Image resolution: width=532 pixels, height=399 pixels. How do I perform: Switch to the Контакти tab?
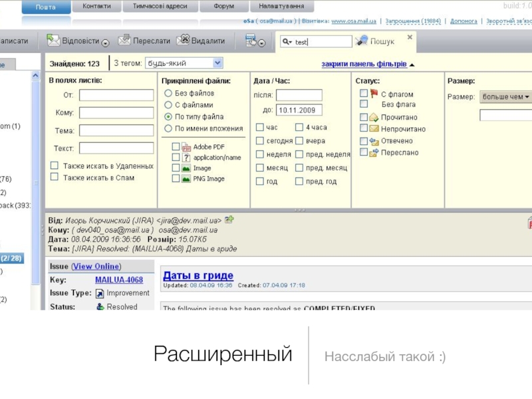point(97,6)
